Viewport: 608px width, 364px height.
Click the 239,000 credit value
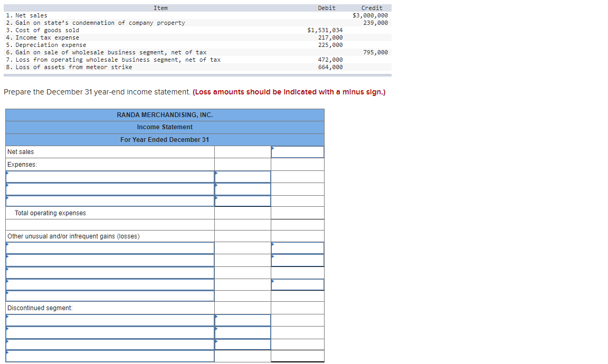click(376, 23)
